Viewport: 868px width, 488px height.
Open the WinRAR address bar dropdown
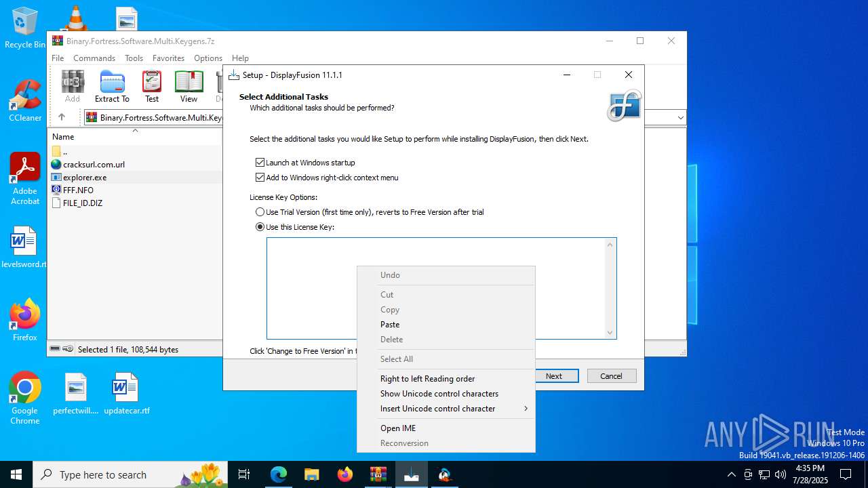click(680, 118)
